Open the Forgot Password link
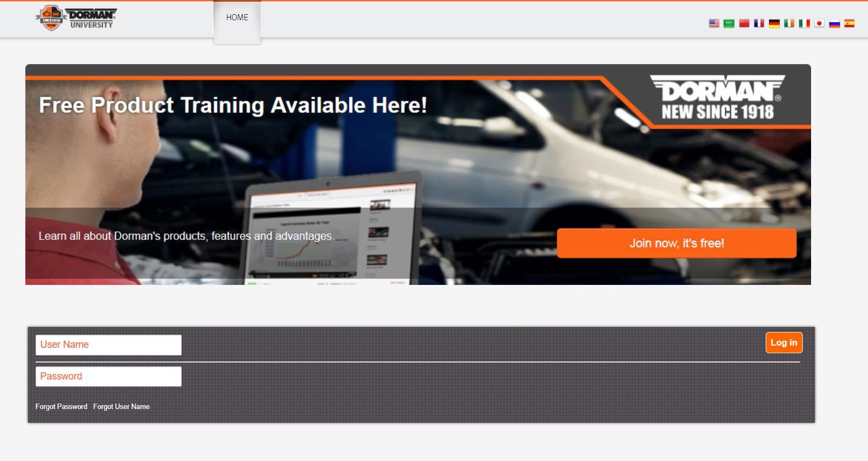Screen dimensions: 868x461 [61, 407]
